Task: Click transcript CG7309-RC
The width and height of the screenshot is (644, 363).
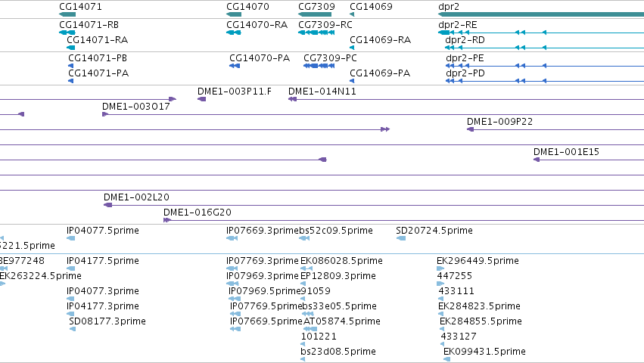Action: [325, 25]
